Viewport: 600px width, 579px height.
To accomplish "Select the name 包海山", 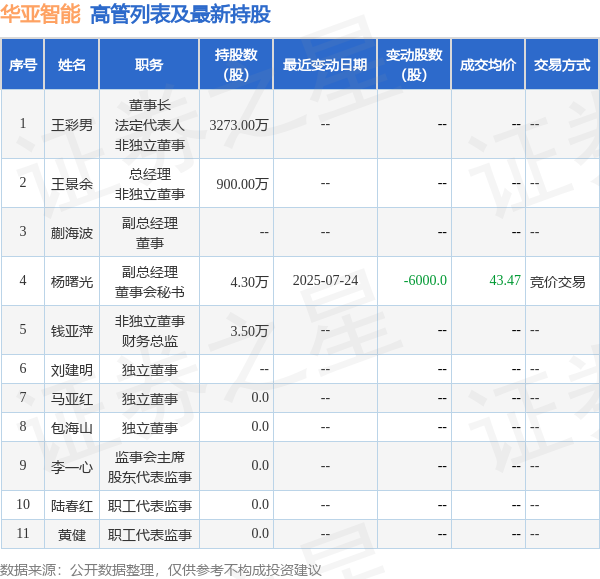I will (x=72, y=428).
